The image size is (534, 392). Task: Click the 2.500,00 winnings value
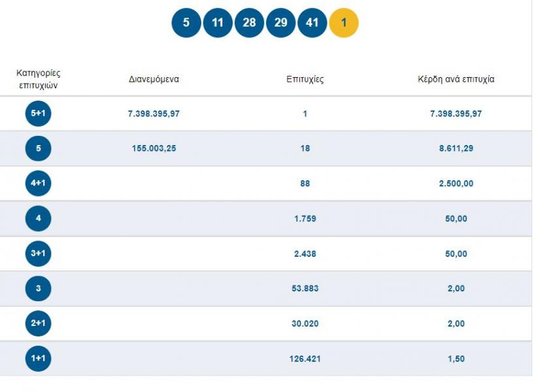click(456, 184)
